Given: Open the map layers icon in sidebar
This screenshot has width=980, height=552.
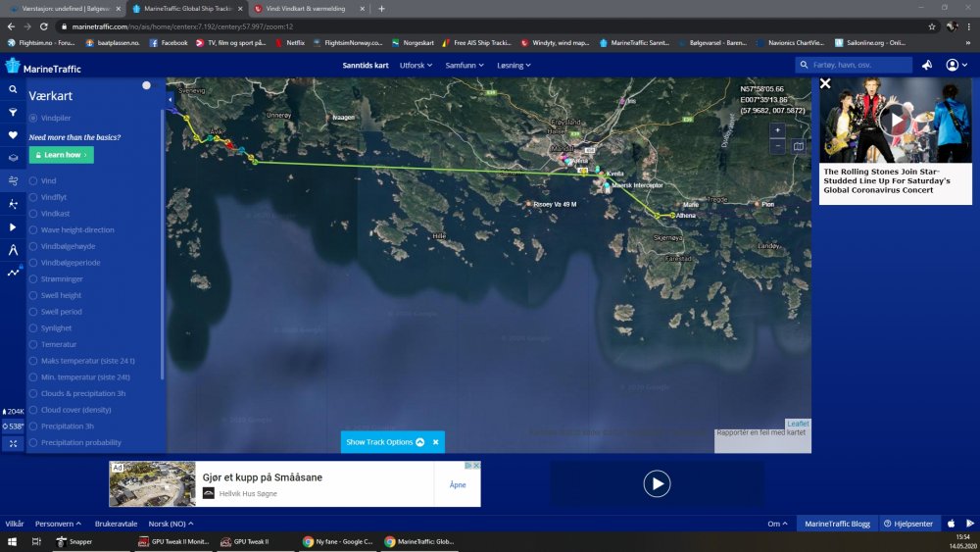Looking at the screenshot, I should (x=13, y=158).
